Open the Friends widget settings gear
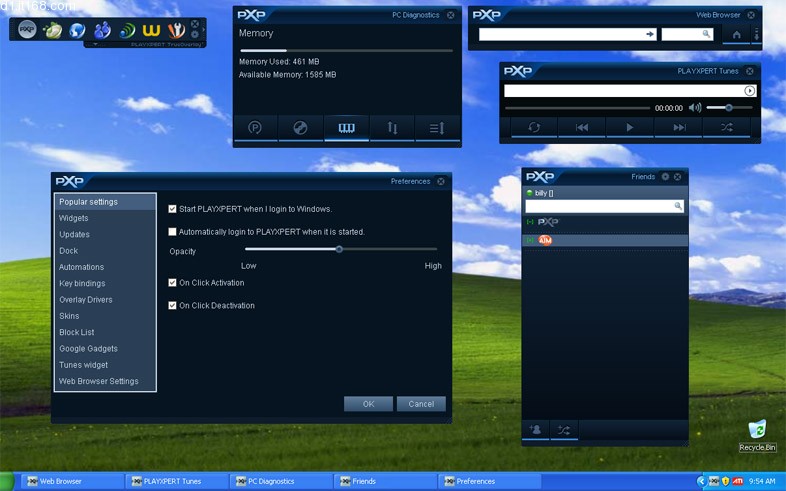Image resolution: width=786 pixels, height=491 pixels. tap(665, 176)
